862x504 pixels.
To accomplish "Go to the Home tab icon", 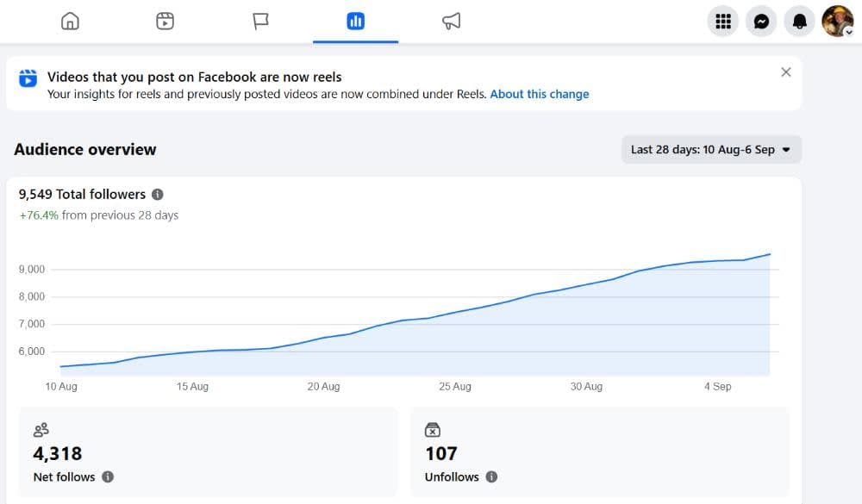I will [x=70, y=22].
